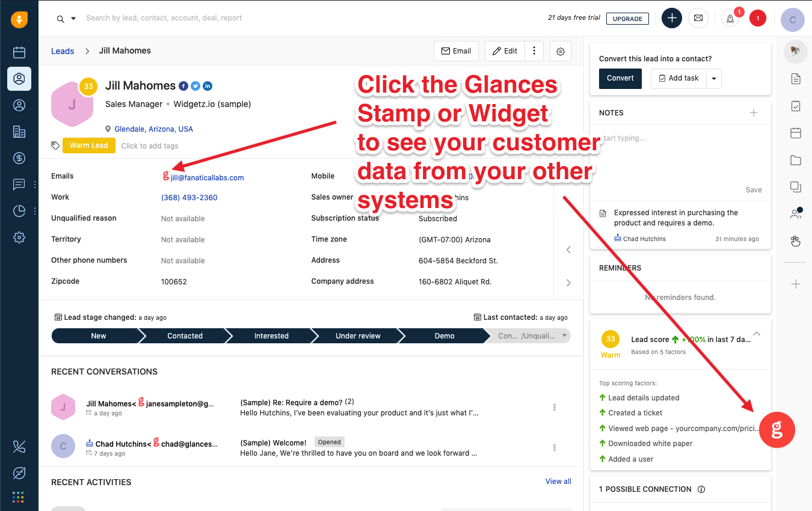Click the notes Start typing text area
This screenshot has width=812, height=511.
pos(681,155)
